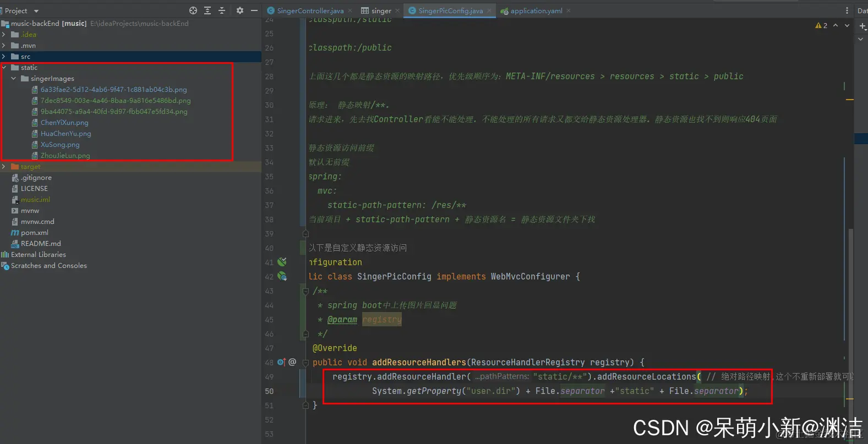The width and height of the screenshot is (868, 444).
Task: Select mvnw file
Action: (30, 210)
